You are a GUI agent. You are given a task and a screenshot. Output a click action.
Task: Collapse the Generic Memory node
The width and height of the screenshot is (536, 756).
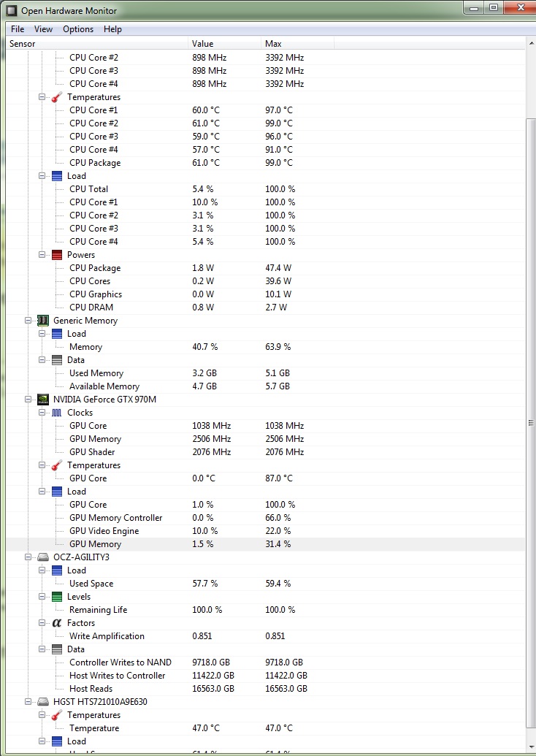click(x=28, y=321)
